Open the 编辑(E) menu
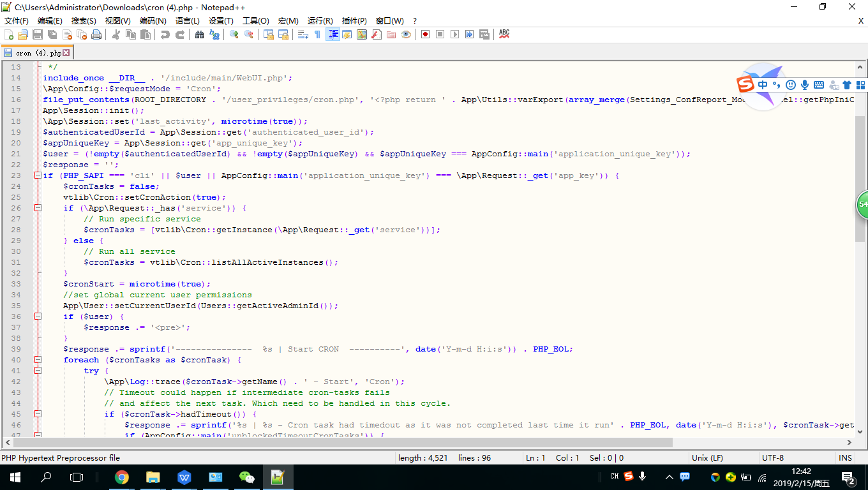 pos(50,21)
